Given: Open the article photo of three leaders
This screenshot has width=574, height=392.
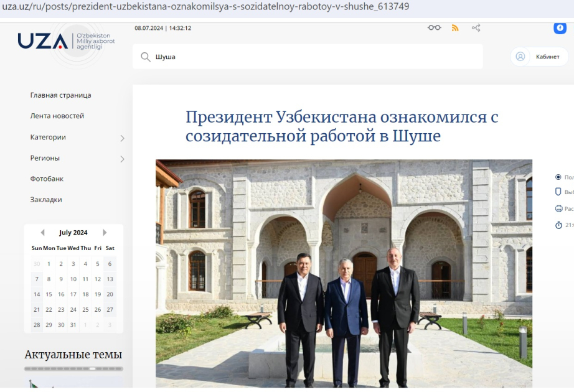Looking at the screenshot, I should pos(344,273).
